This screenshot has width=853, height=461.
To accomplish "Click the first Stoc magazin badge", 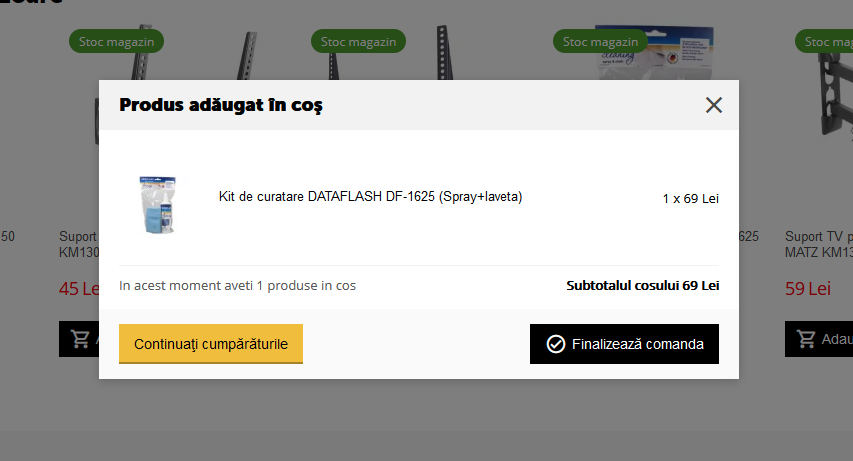I will pyautogui.click(x=116, y=41).
